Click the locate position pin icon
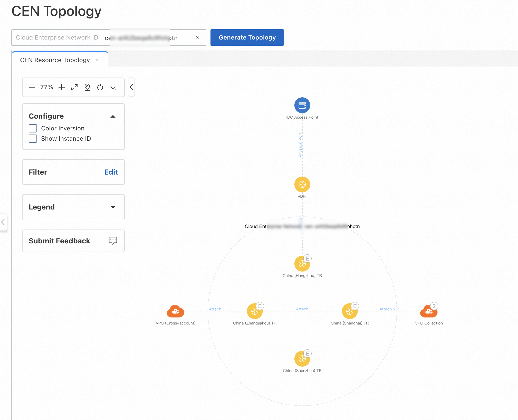This screenshot has height=420, width=518. tap(87, 87)
